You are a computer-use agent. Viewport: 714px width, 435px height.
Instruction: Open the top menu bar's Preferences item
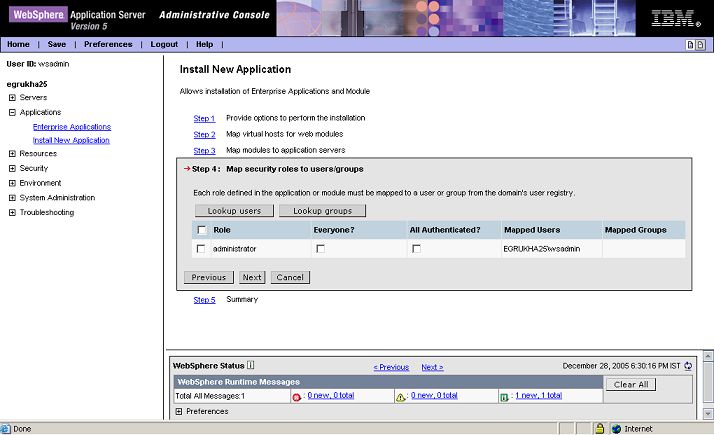click(108, 44)
